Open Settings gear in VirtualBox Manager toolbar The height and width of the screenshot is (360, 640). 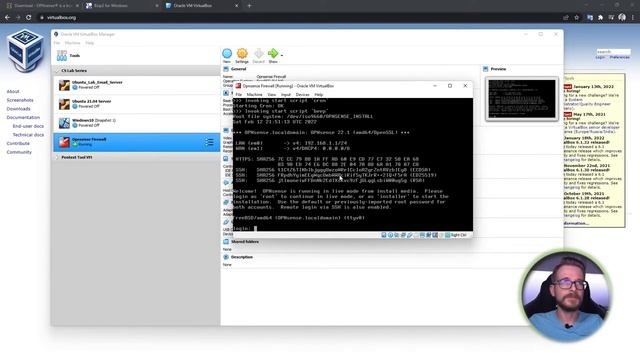click(x=242, y=53)
